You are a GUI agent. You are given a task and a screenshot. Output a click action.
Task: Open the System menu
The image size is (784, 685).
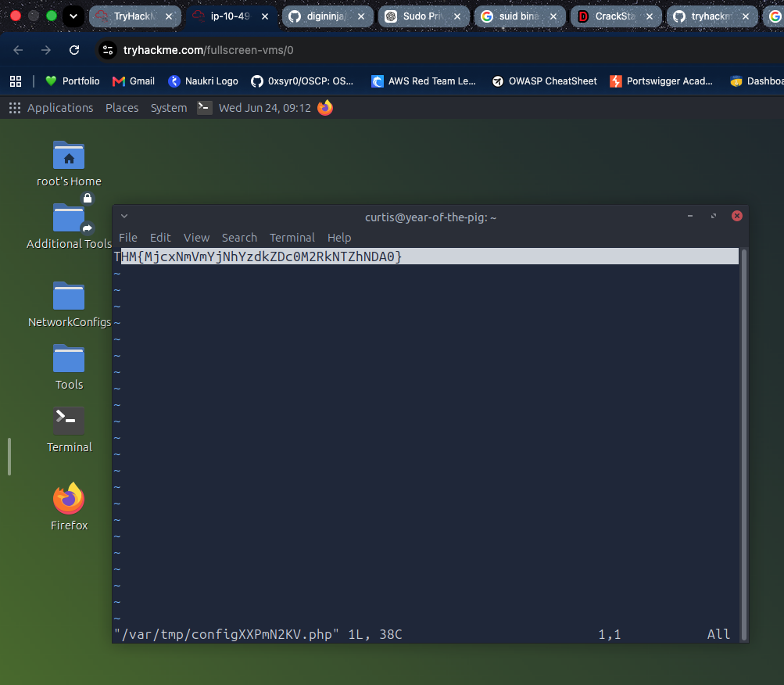[169, 108]
